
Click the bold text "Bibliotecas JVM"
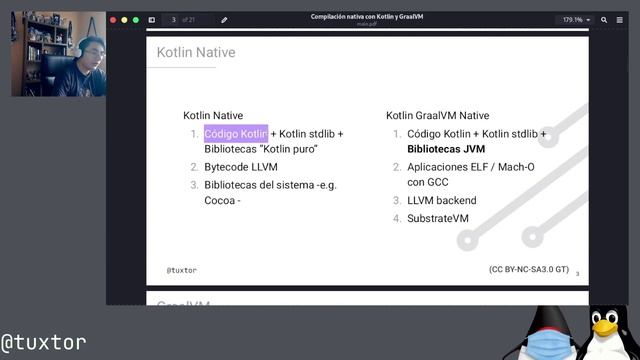pyautogui.click(x=446, y=149)
